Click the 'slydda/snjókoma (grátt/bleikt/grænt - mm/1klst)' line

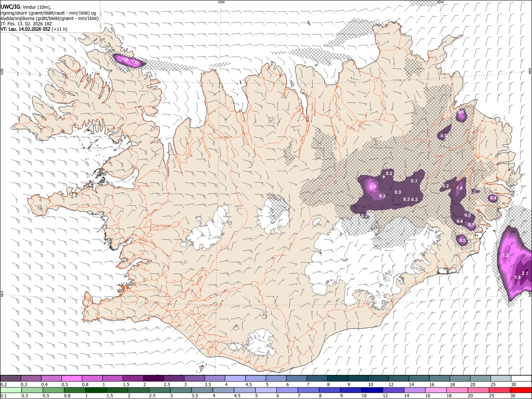tap(49, 18)
